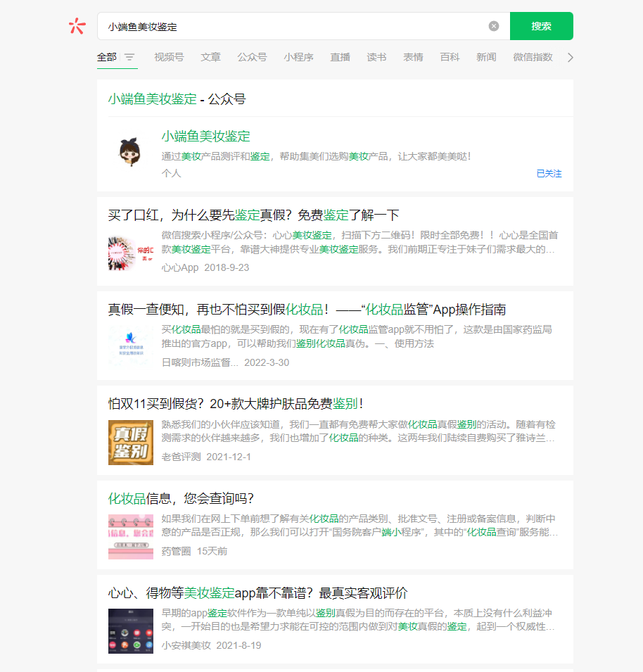Click the 已关注 follow status
The image size is (643, 672).
coord(549,174)
